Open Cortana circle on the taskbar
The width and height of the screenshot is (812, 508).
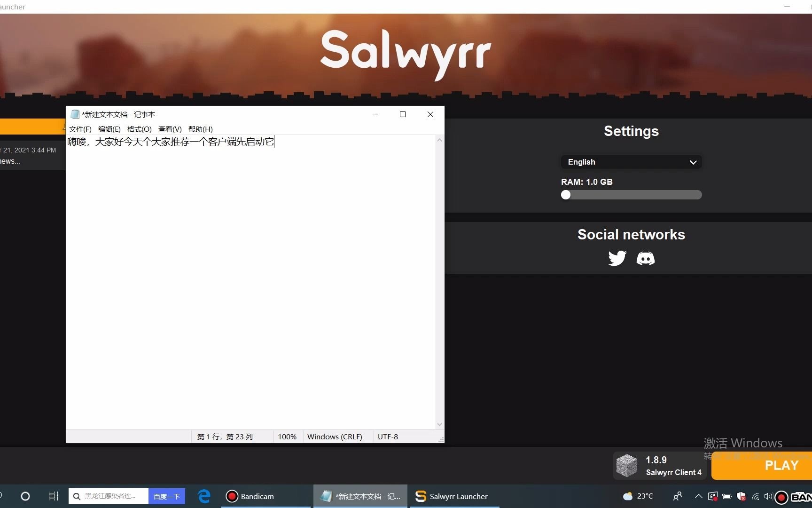[x=25, y=496]
